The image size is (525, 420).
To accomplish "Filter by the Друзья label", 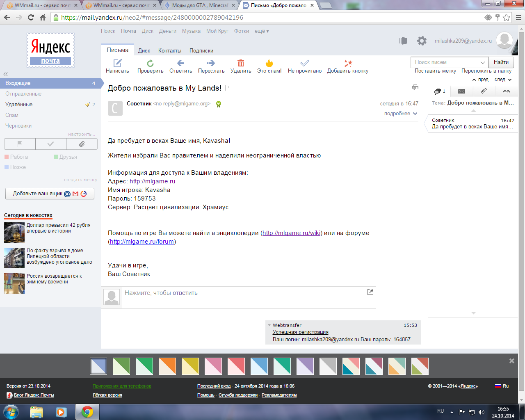I will tap(65, 157).
